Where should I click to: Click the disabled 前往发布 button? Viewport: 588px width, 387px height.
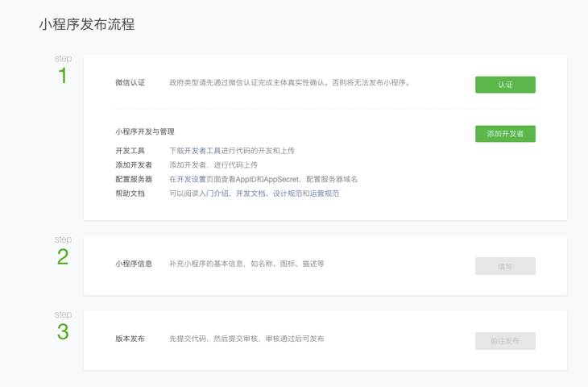pyautogui.click(x=505, y=341)
